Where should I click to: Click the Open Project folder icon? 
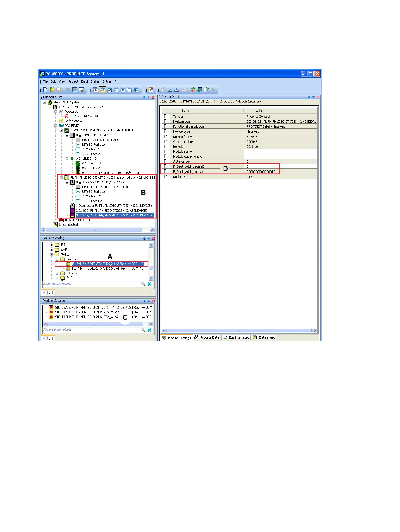(52, 90)
